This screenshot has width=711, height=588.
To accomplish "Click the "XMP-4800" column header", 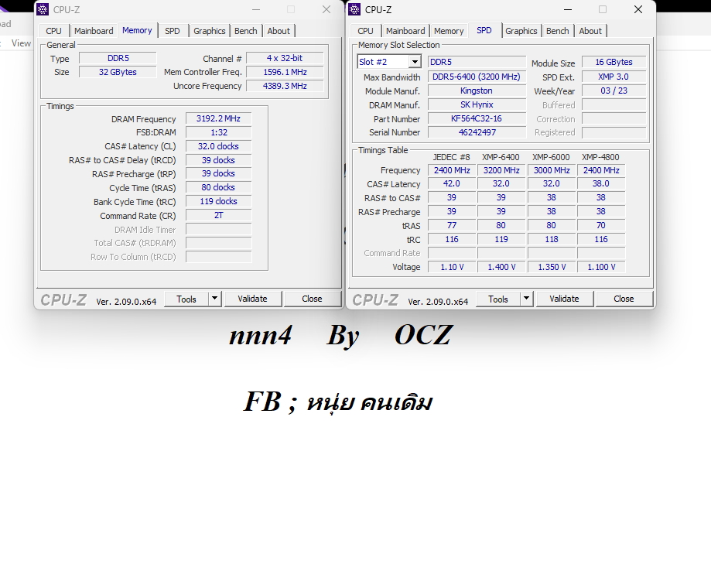I will pyautogui.click(x=600, y=157).
